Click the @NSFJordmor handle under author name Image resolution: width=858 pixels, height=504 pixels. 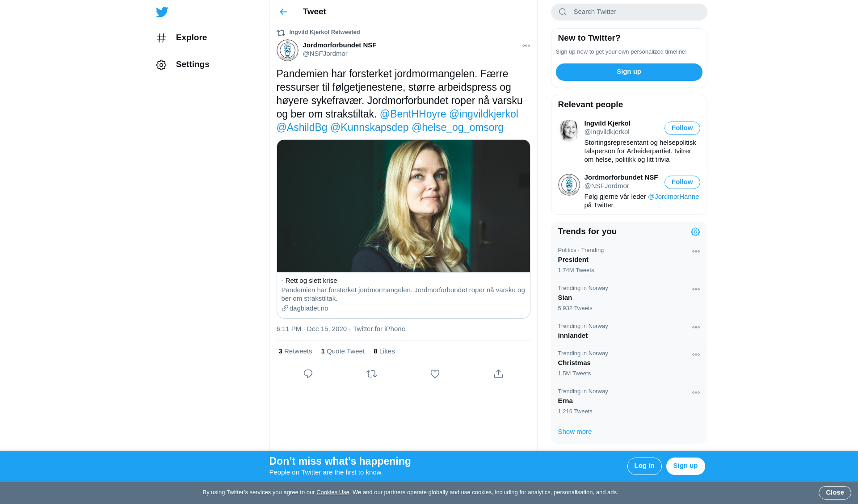[x=325, y=54]
